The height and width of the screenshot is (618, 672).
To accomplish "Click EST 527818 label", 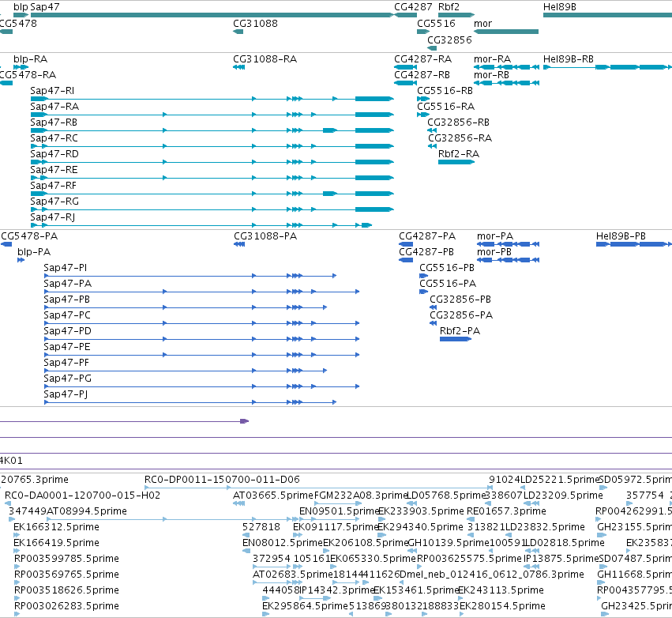I will tap(261, 527).
